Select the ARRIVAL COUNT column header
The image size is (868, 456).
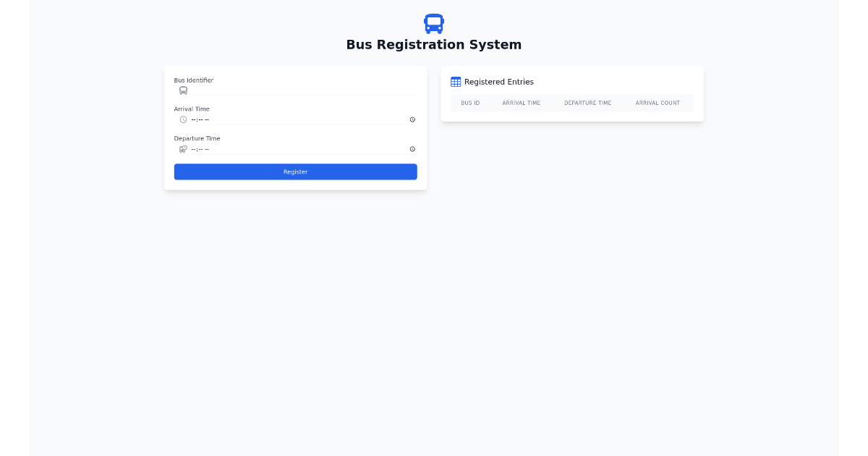658,103
